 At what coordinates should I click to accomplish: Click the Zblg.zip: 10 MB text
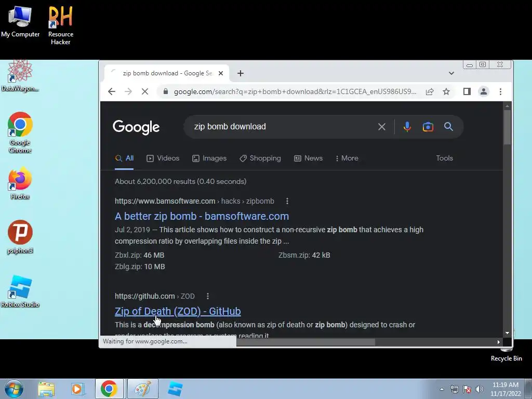click(140, 267)
